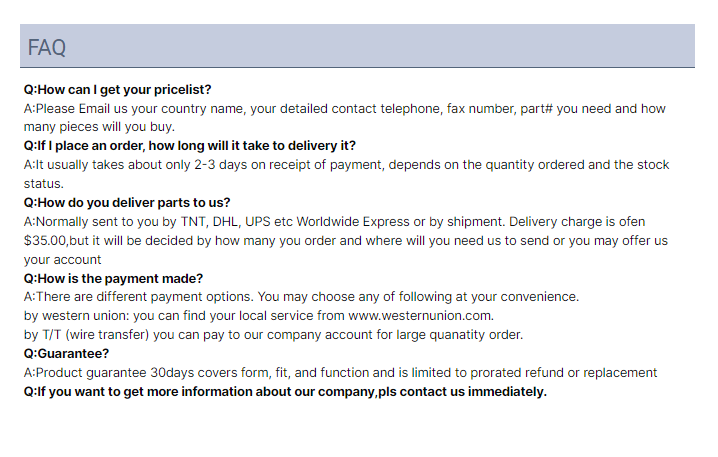Select the "Guarantee?" question

click(67, 353)
